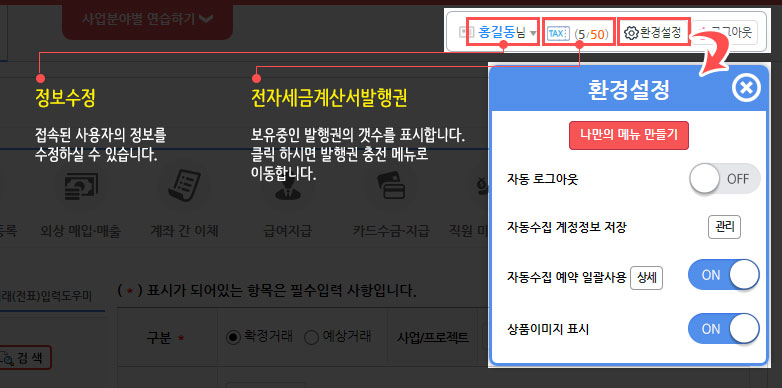Click the 관리 button
Image resolution: width=782 pixels, height=388 pixels.
pos(724,227)
